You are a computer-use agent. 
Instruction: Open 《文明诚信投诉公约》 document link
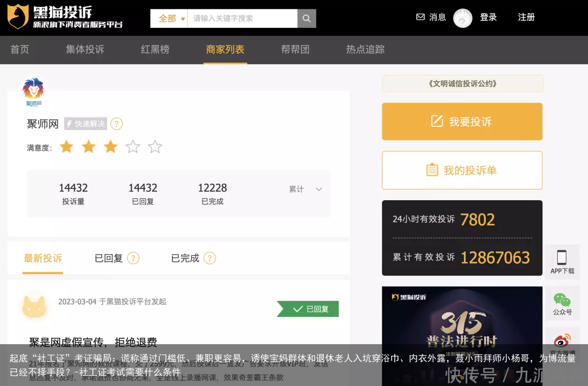463,84
